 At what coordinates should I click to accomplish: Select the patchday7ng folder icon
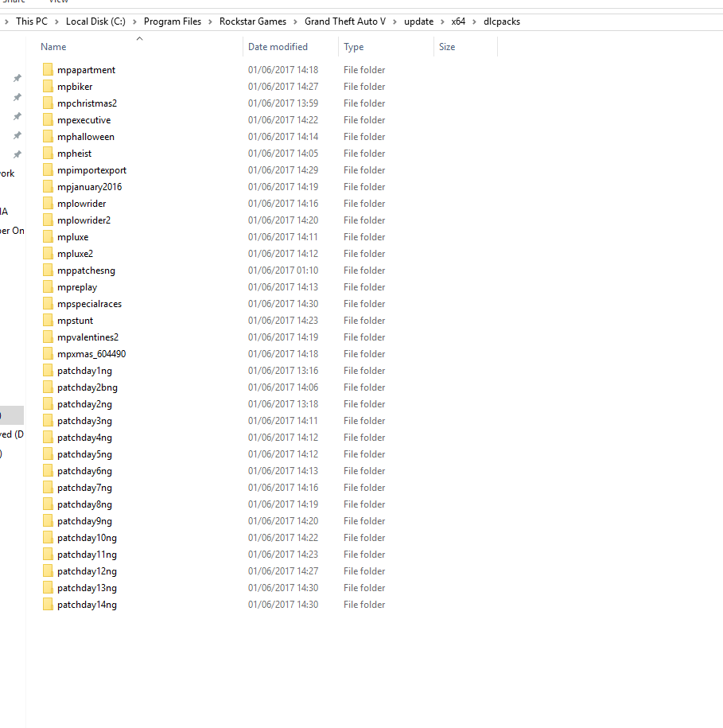click(48, 488)
